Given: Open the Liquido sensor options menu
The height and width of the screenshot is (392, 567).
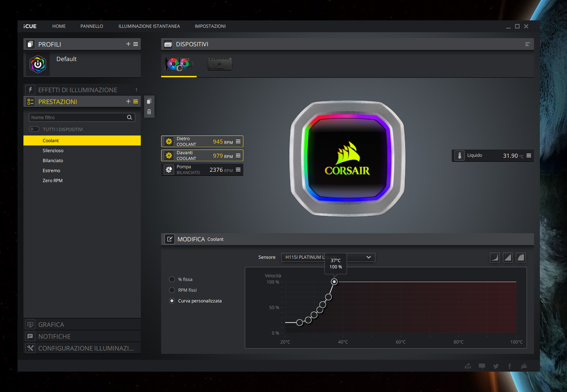Looking at the screenshot, I should [529, 155].
